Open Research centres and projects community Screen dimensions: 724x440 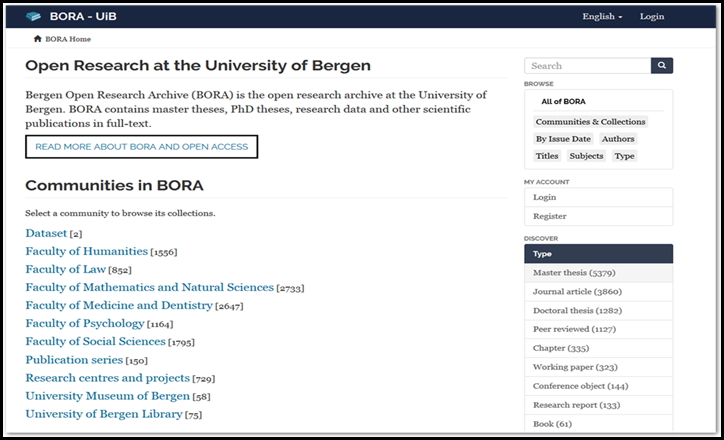point(108,378)
